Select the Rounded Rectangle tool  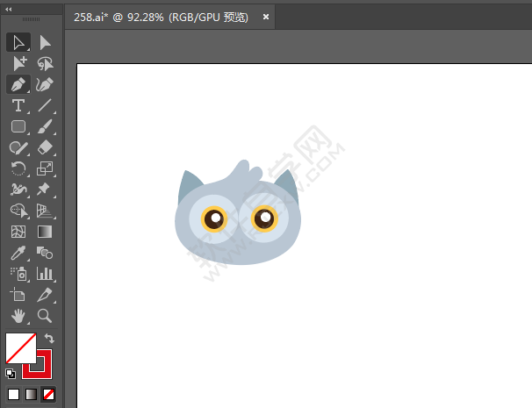point(18,126)
